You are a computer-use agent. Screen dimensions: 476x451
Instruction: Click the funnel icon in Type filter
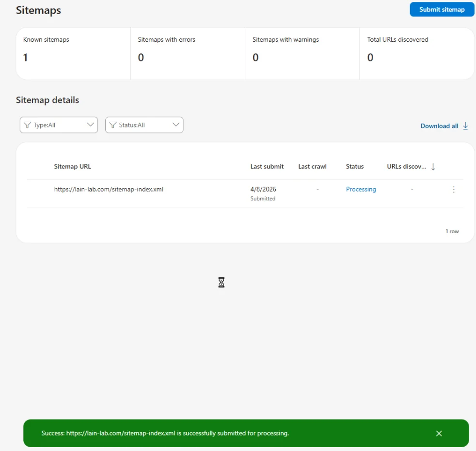click(28, 125)
